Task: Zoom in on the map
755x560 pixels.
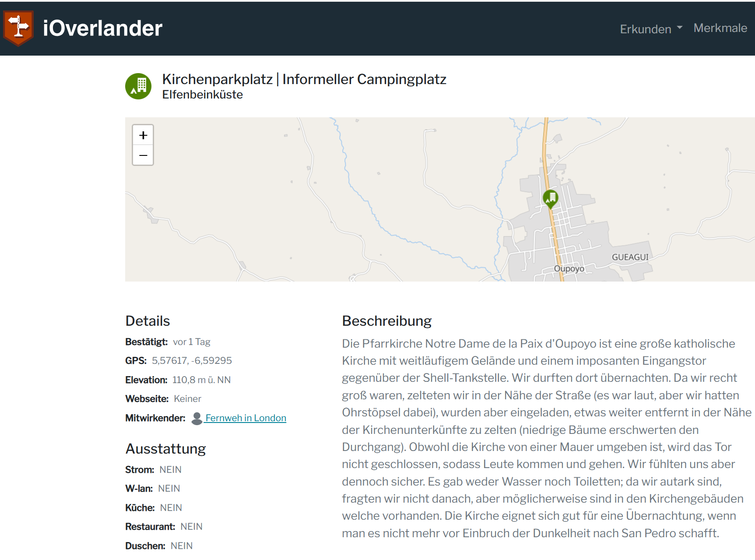Action: pos(143,135)
